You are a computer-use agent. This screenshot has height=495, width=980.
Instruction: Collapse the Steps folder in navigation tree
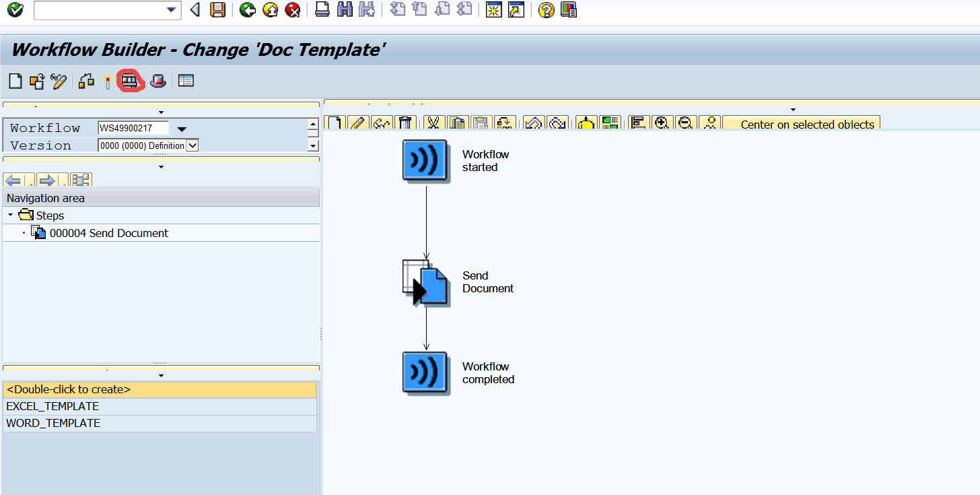pos(11,216)
